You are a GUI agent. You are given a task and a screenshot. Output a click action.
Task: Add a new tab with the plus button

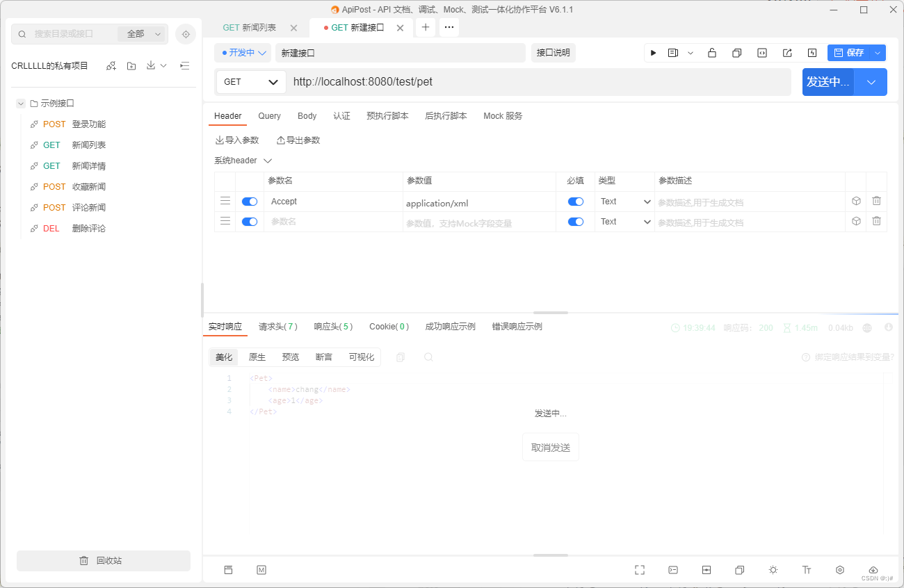(426, 27)
